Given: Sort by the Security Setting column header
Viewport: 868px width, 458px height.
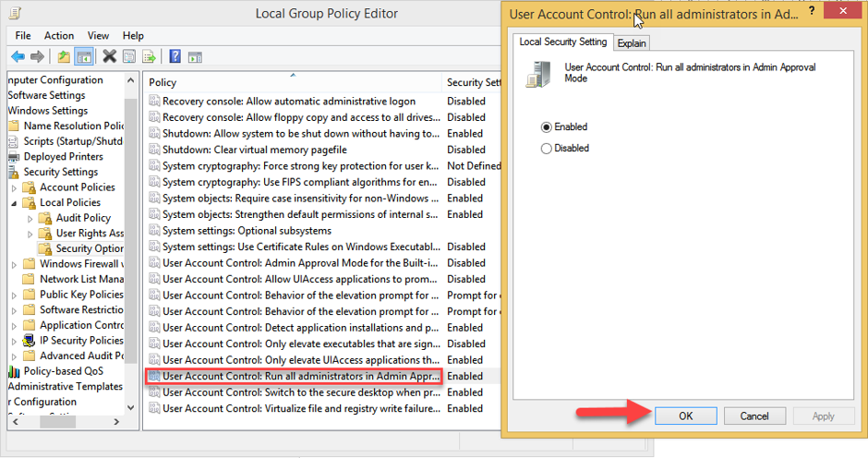Looking at the screenshot, I should point(472,82).
